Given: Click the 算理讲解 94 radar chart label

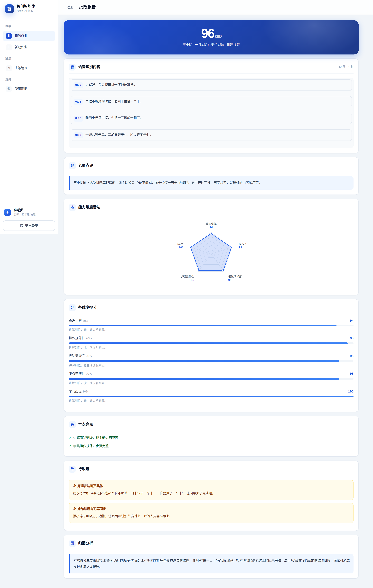Looking at the screenshot, I should point(211,226).
